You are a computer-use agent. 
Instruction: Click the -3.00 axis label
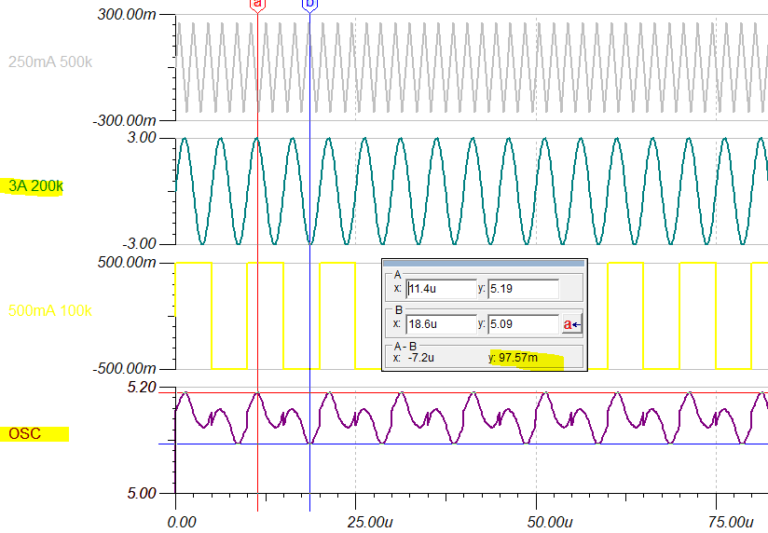click(x=139, y=243)
